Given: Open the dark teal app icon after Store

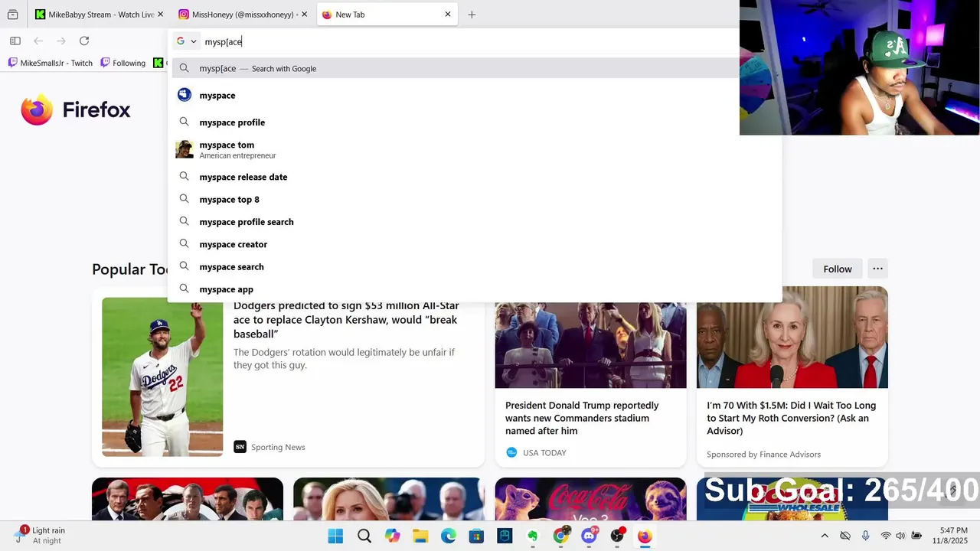Looking at the screenshot, I should [505, 536].
